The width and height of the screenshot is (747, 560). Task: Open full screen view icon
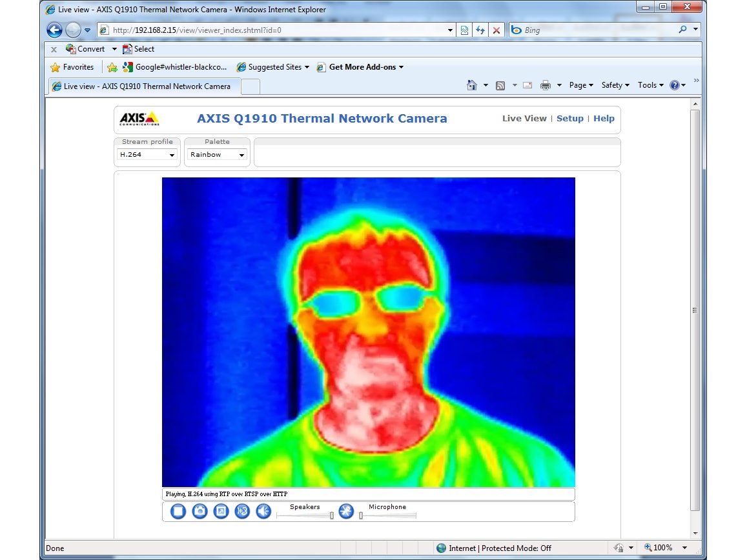point(221,512)
